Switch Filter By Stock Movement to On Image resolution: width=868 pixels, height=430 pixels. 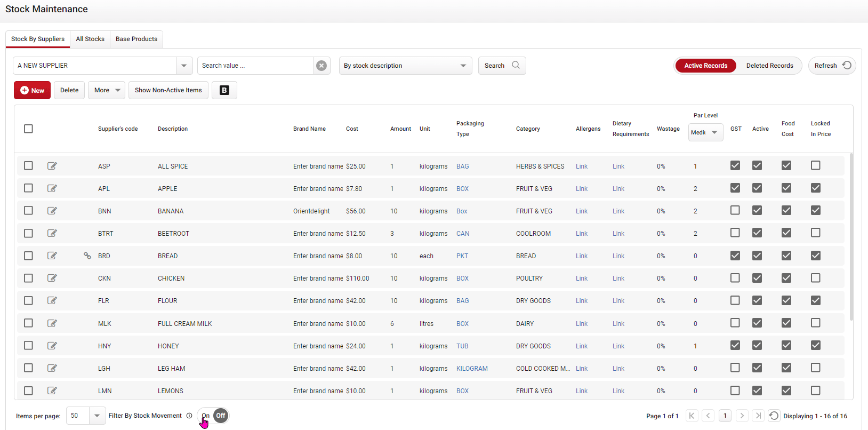click(205, 416)
